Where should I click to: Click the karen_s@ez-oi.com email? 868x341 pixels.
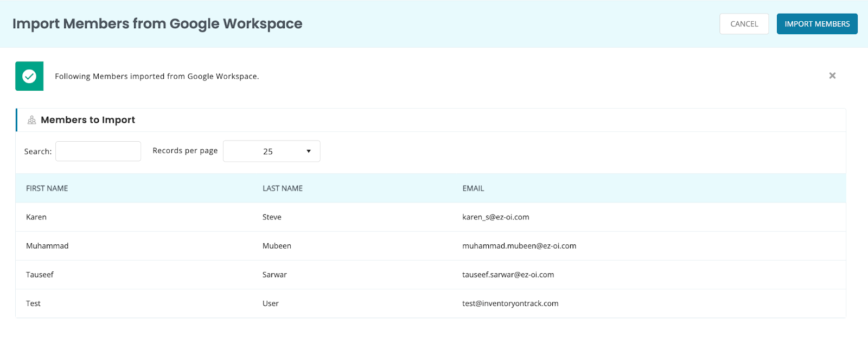click(x=495, y=217)
